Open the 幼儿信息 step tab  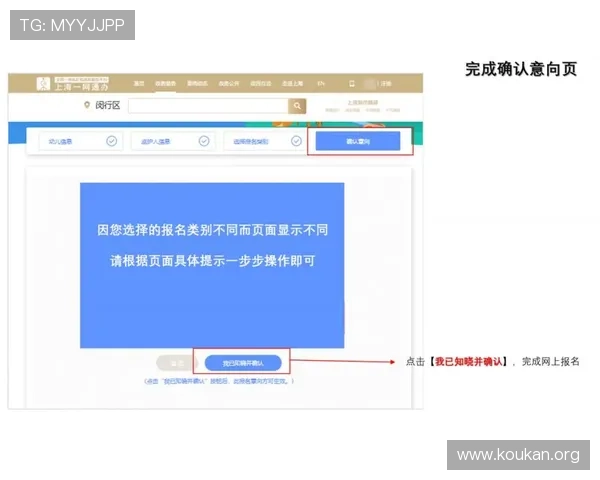pyautogui.click(x=81, y=141)
